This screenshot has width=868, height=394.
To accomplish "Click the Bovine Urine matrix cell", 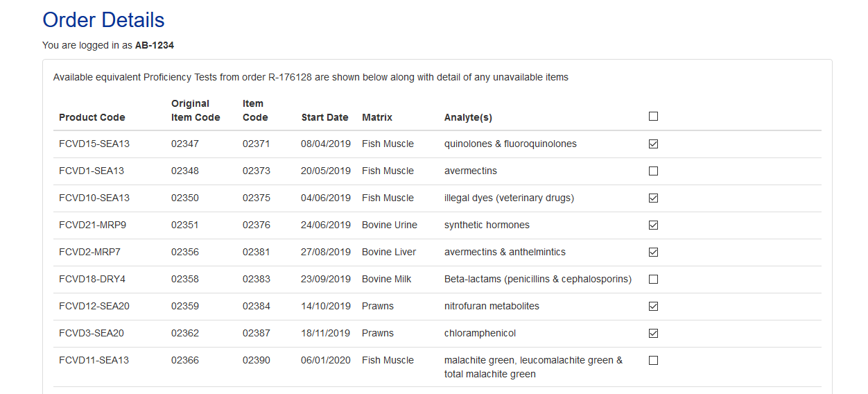I will [390, 225].
